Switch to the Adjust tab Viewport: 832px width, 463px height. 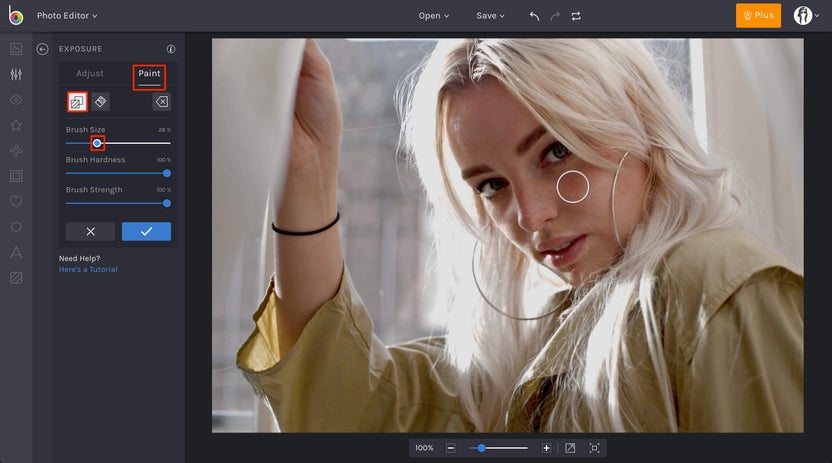click(x=90, y=74)
